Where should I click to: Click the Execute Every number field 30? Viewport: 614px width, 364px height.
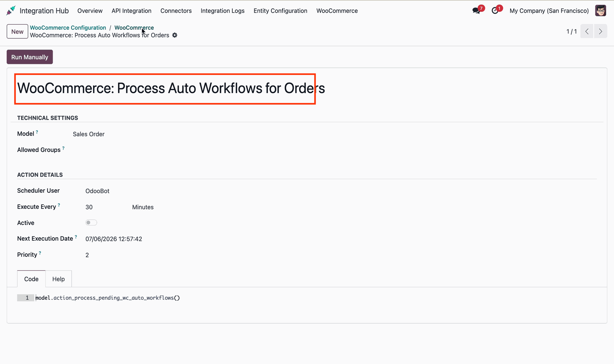click(89, 207)
